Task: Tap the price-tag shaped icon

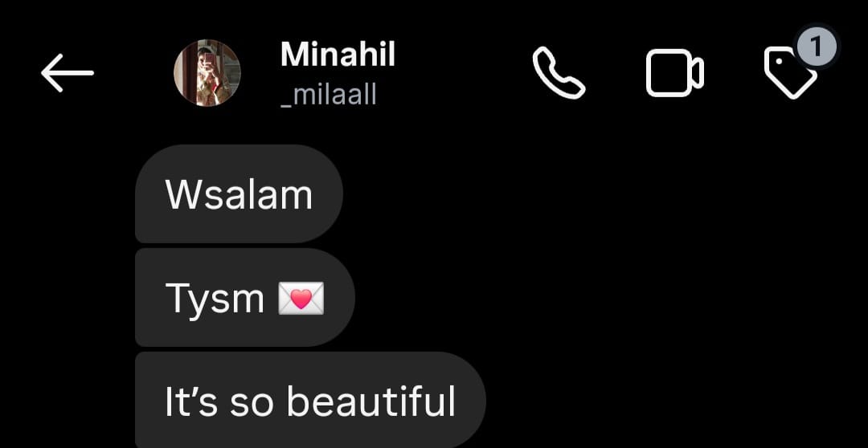Action: (x=790, y=74)
